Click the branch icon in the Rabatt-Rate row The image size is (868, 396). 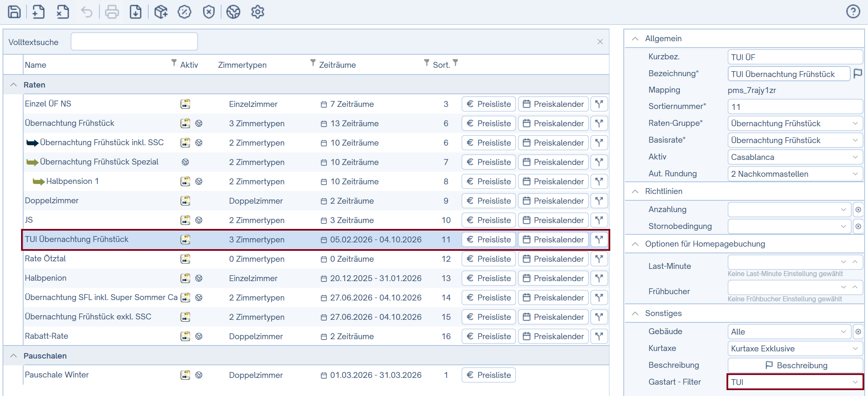[599, 336]
